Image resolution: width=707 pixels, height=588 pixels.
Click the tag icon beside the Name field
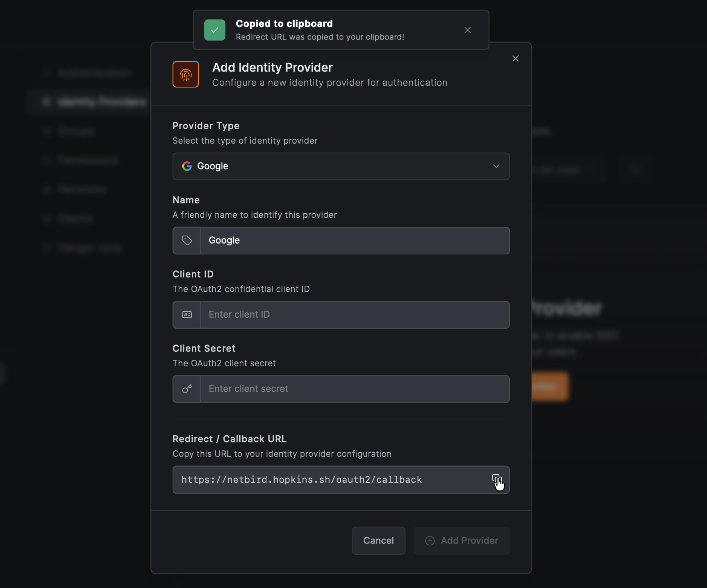[187, 240]
